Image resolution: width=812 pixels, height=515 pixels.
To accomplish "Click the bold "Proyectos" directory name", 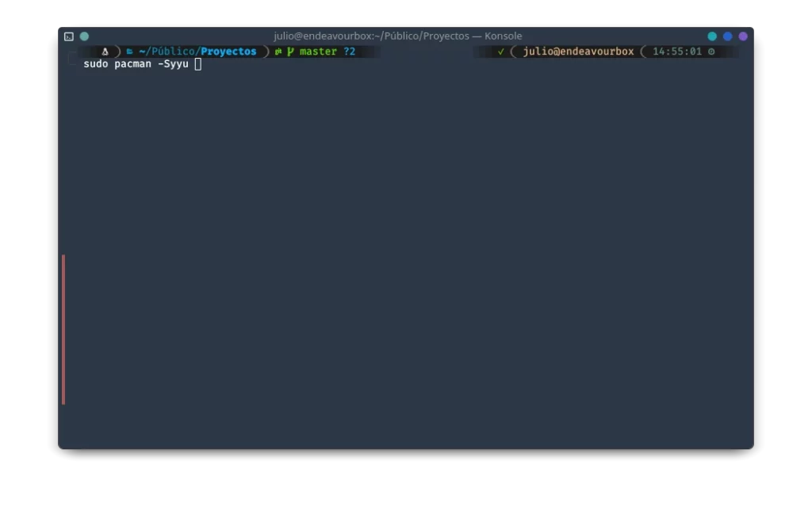I will coord(228,51).
